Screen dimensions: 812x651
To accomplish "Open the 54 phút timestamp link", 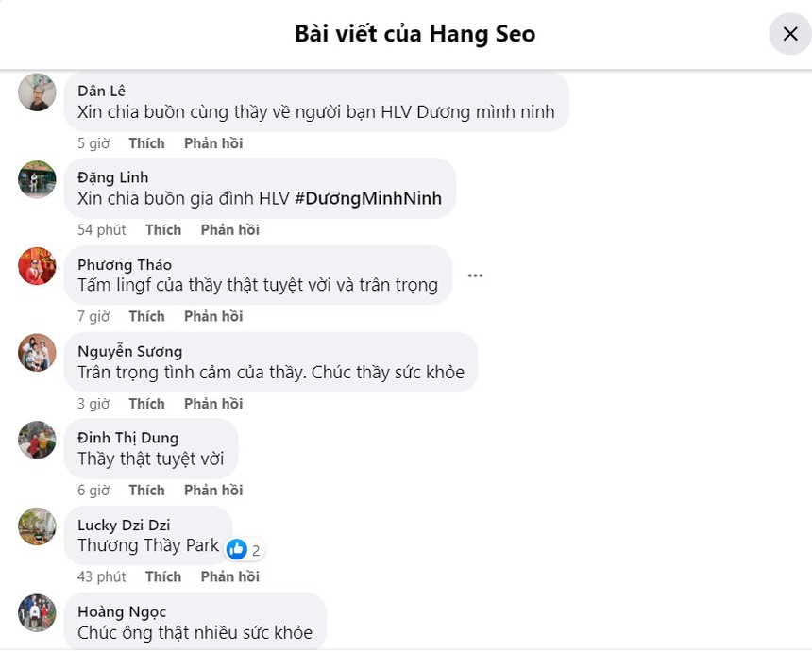I will (x=102, y=229).
